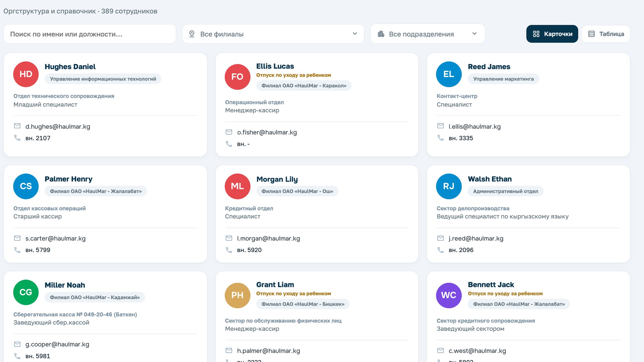The height and width of the screenshot is (362, 644).
Task: Click the building icon in the departments filter
Action: tap(381, 34)
